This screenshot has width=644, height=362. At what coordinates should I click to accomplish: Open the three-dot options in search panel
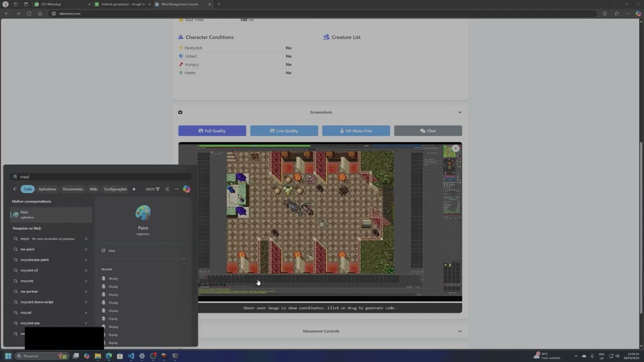point(177,189)
